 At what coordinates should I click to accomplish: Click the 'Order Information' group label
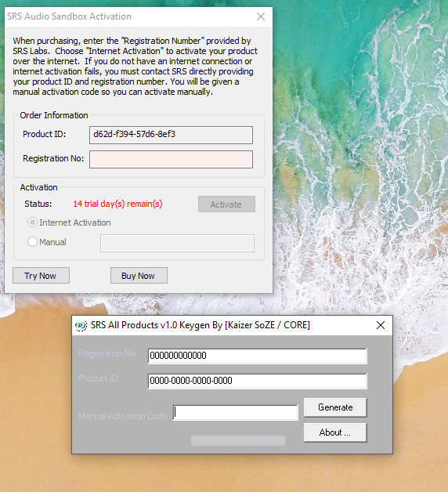pos(54,115)
